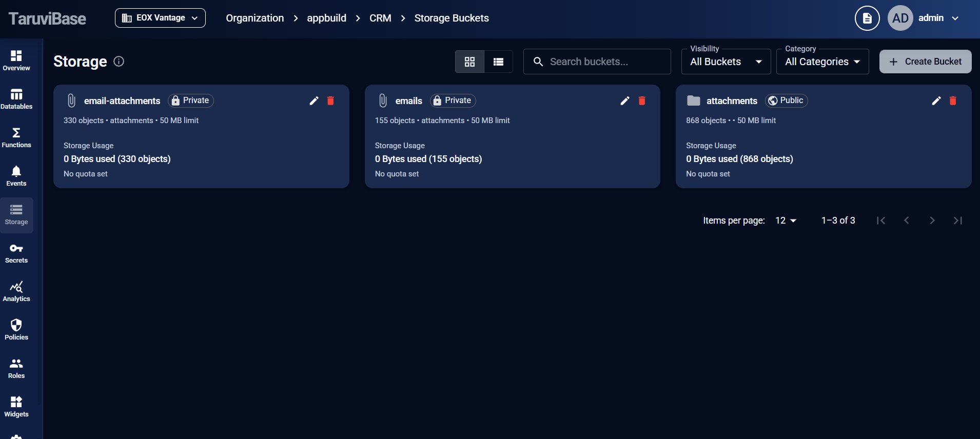Click the appbuild breadcrumb
Screen dimensions: 980x439
click(327, 18)
